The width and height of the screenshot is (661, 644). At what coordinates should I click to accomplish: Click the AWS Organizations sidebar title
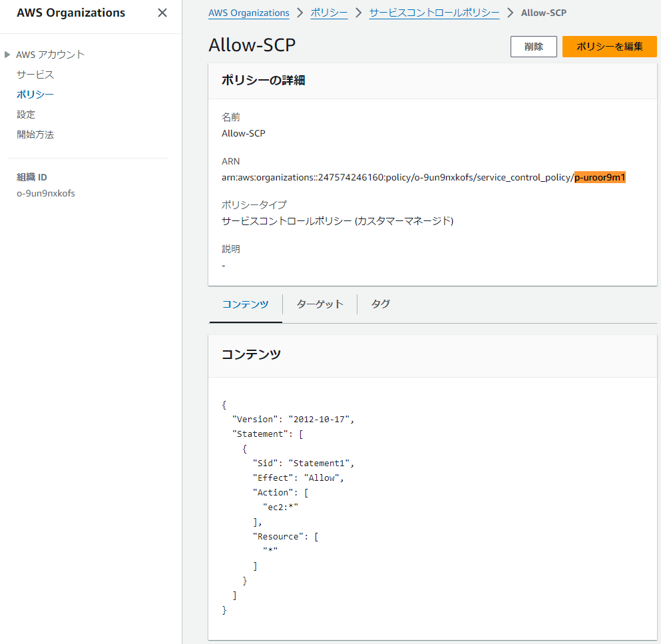coord(71,13)
